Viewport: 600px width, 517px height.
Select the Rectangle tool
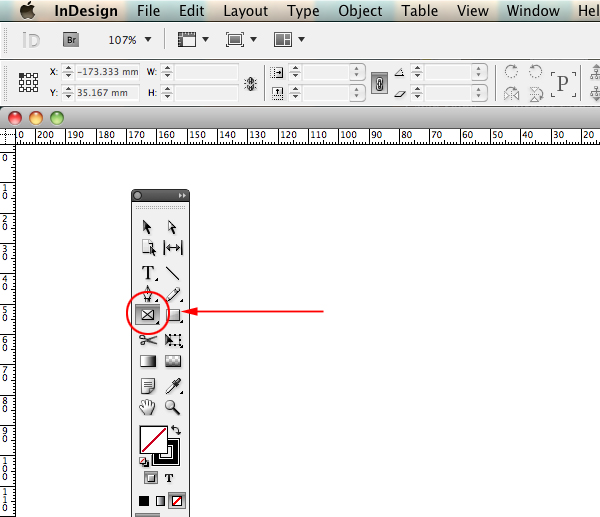click(x=174, y=315)
